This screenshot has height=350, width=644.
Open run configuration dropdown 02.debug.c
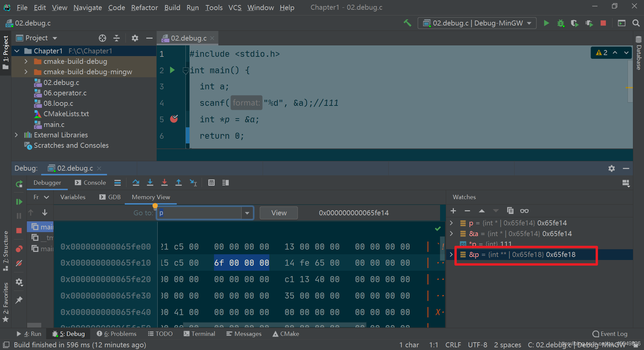tap(477, 23)
